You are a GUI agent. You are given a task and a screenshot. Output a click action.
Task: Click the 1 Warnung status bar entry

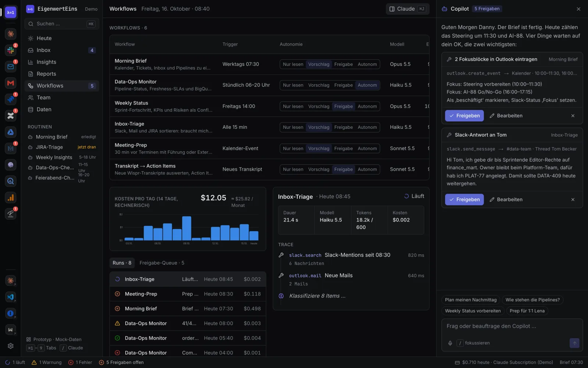click(47, 362)
